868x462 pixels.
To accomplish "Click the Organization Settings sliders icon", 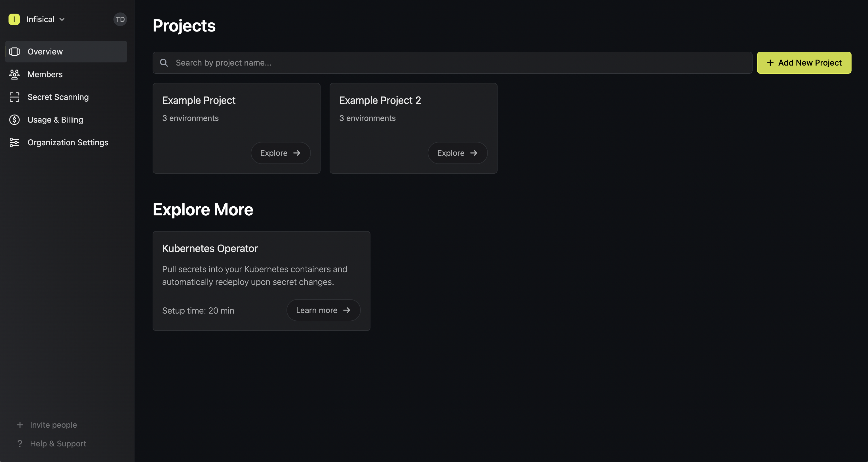I will 14,142.
